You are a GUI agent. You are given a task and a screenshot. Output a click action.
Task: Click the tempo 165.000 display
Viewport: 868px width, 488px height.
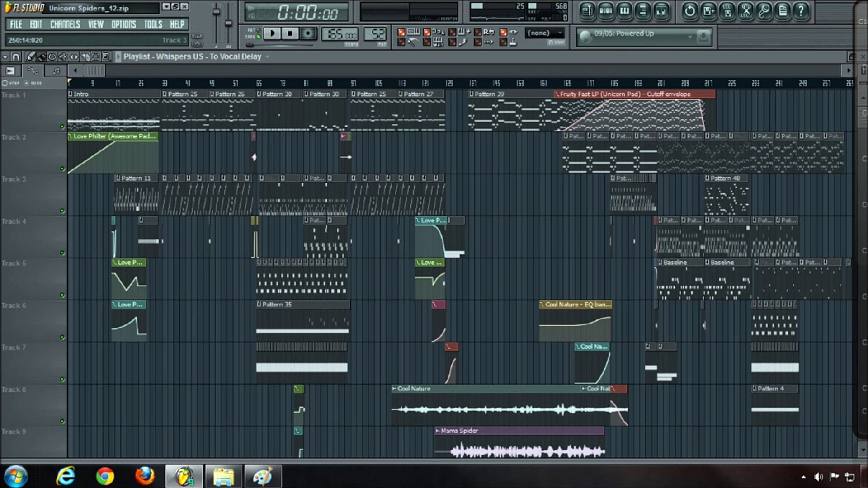[x=340, y=34]
